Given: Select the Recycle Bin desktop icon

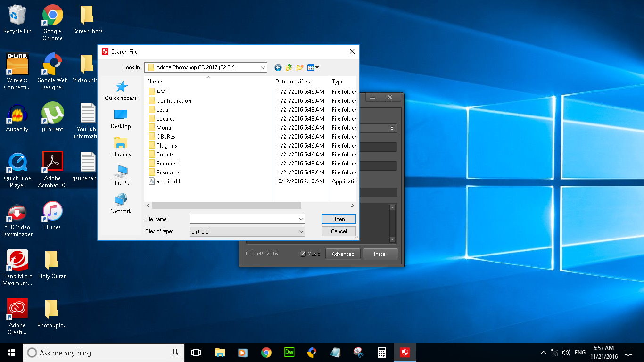Looking at the screenshot, I should point(17,19).
